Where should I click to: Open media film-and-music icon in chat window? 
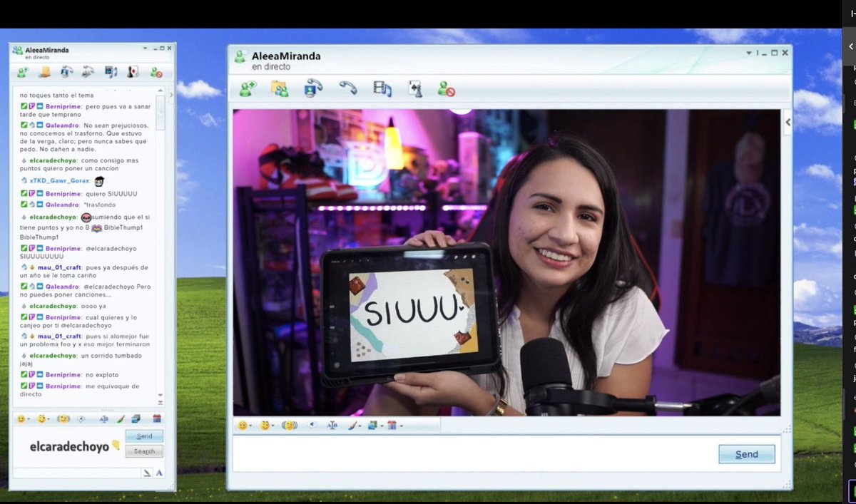click(x=111, y=72)
